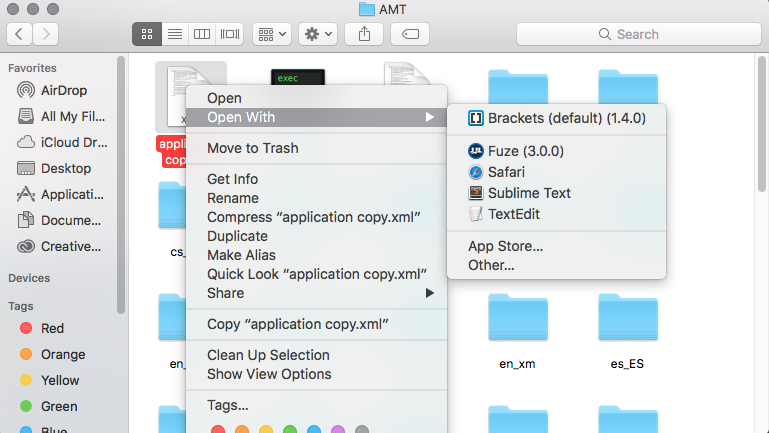769x433 pixels.
Task: Compress "application copy.xml"
Action: [x=316, y=217]
